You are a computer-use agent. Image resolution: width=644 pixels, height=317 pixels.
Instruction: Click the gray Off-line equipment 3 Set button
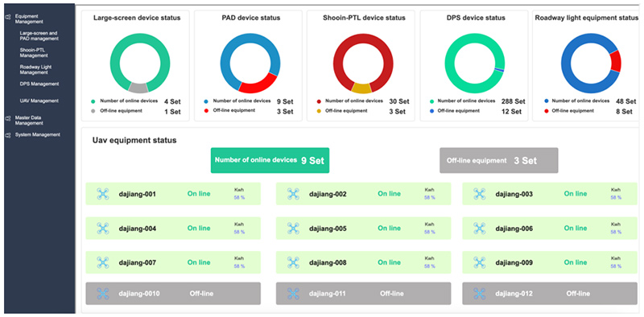498,161
